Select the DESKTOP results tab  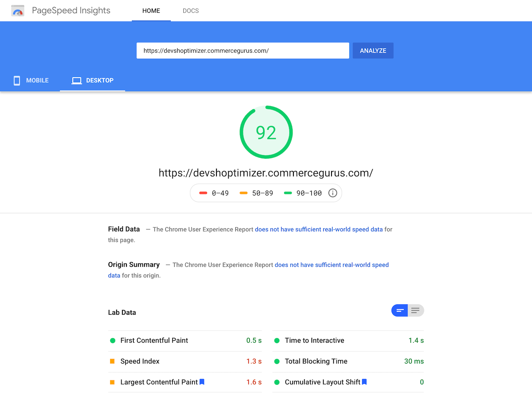(92, 81)
